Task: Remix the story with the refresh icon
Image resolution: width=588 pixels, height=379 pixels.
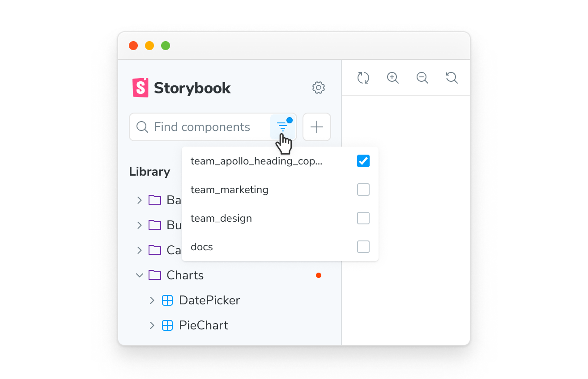Action: 363,78
